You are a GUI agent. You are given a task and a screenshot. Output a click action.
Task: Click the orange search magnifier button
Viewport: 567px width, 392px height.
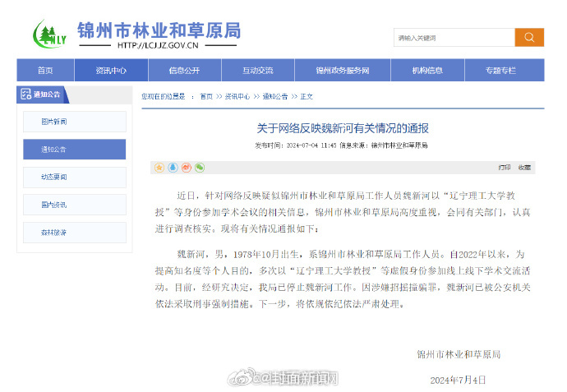pyautogui.click(x=529, y=37)
